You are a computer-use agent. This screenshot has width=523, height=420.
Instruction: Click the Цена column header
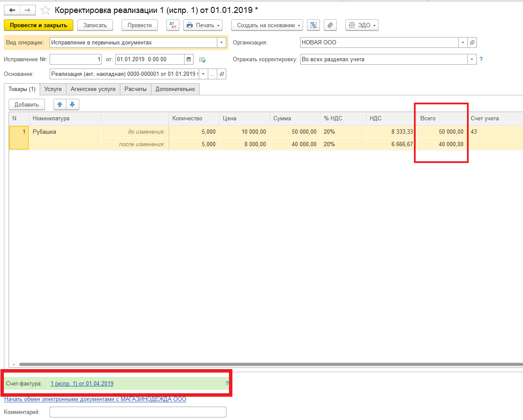click(244, 119)
